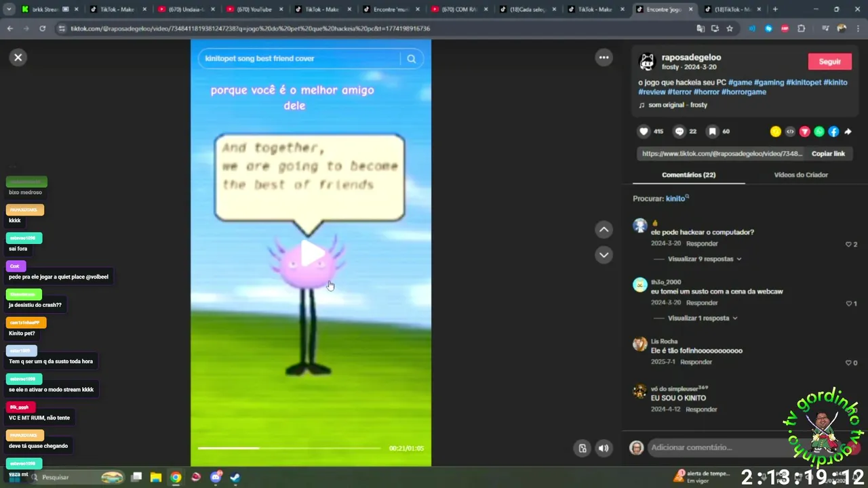Go to next video with down chevron
The image size is (868, 488).
[x=604, y=255]
